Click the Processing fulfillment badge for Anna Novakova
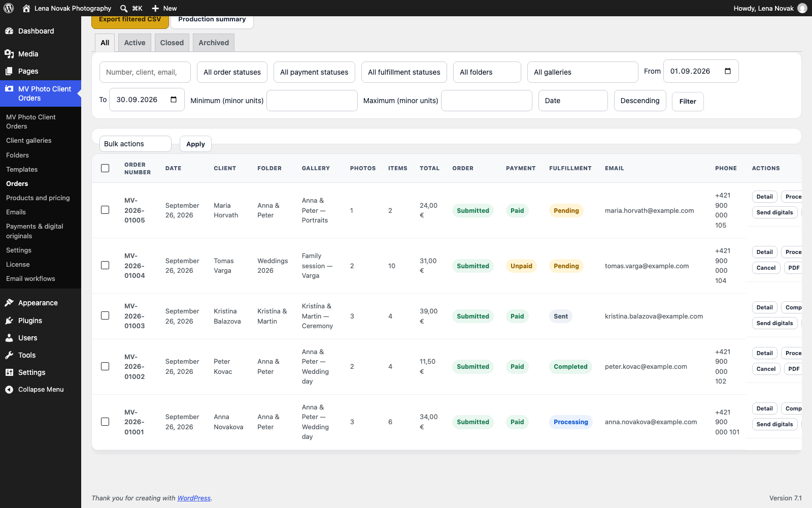This screenshot has width=812, height=508. (571, 422)
